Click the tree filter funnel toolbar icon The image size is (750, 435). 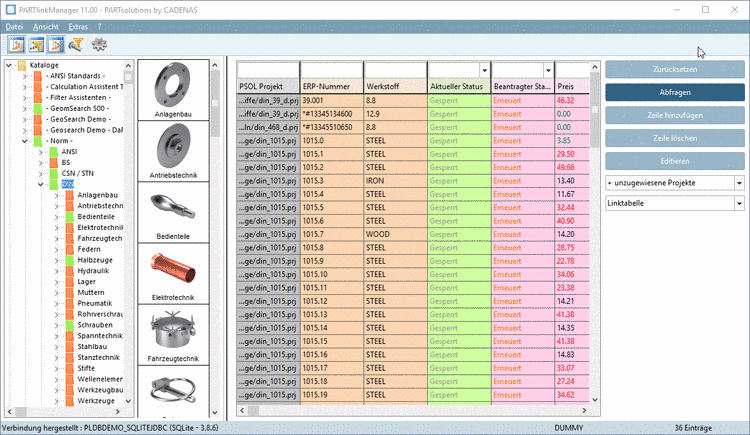coord(36,45)
